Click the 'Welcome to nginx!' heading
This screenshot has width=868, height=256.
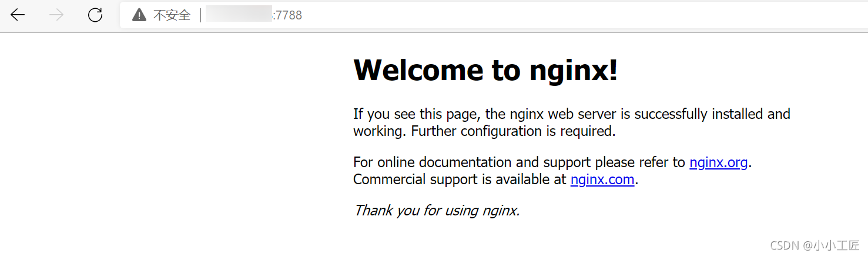pyautogui.click(x=485, y=70)
